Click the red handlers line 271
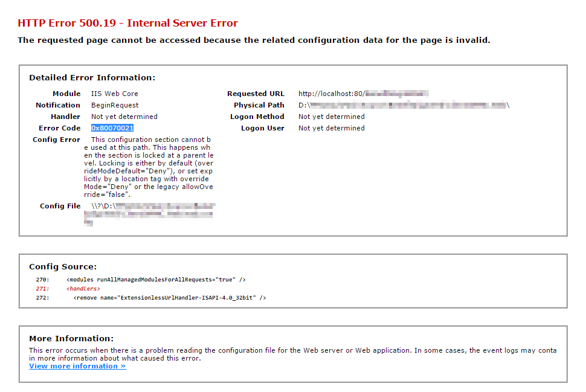Viewport: 586px width, 392px height. [x=83, y=289]
